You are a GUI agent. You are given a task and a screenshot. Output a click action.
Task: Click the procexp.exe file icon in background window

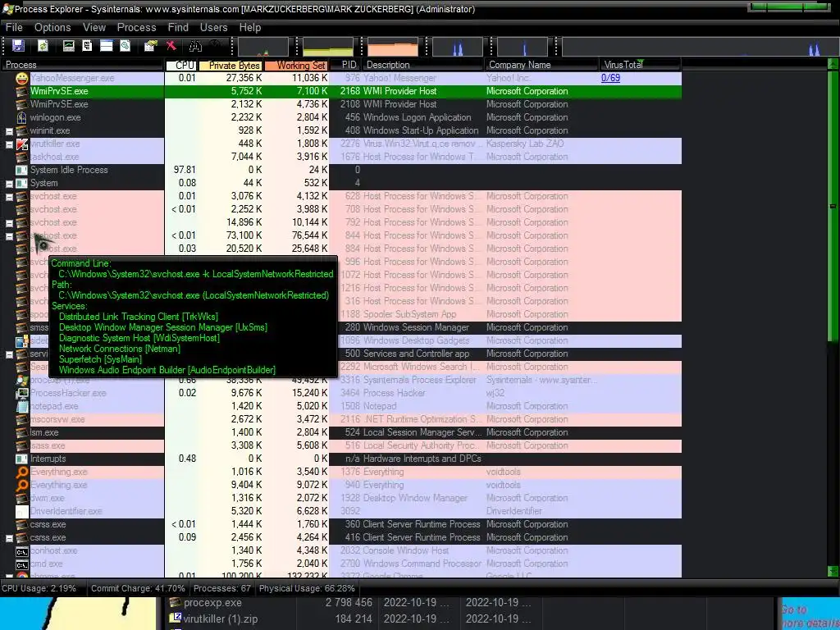175,603
